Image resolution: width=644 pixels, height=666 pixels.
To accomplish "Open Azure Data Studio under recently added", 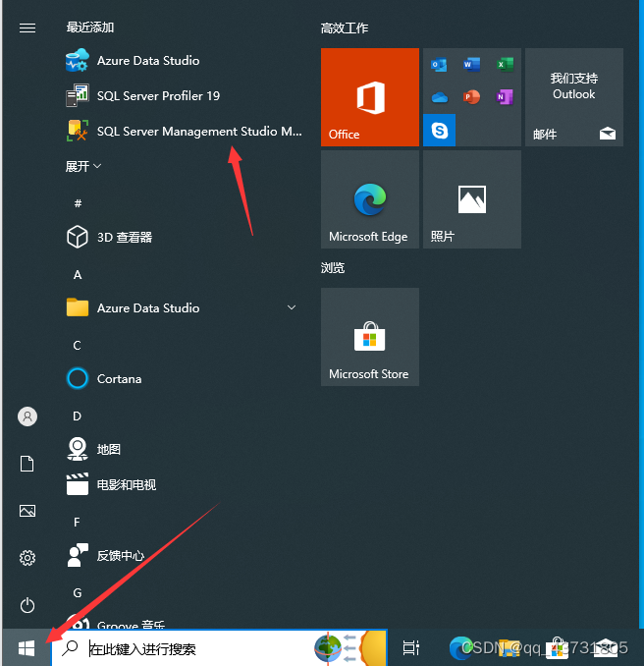I will 183,60.
